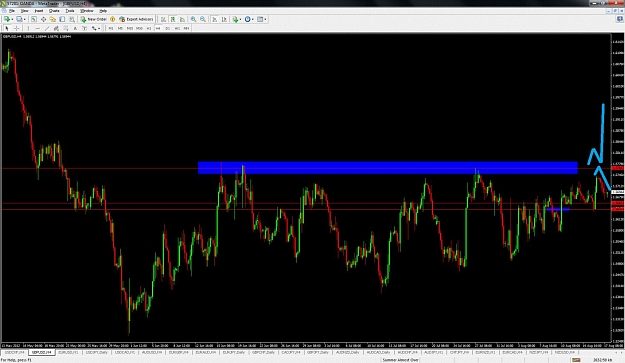Switch timeframe to M1
Screen dimensions: 625x363
point(111,28)
